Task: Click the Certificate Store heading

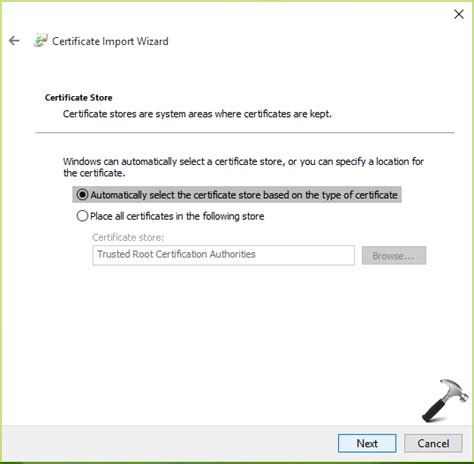Action: (x=79, y=98)
